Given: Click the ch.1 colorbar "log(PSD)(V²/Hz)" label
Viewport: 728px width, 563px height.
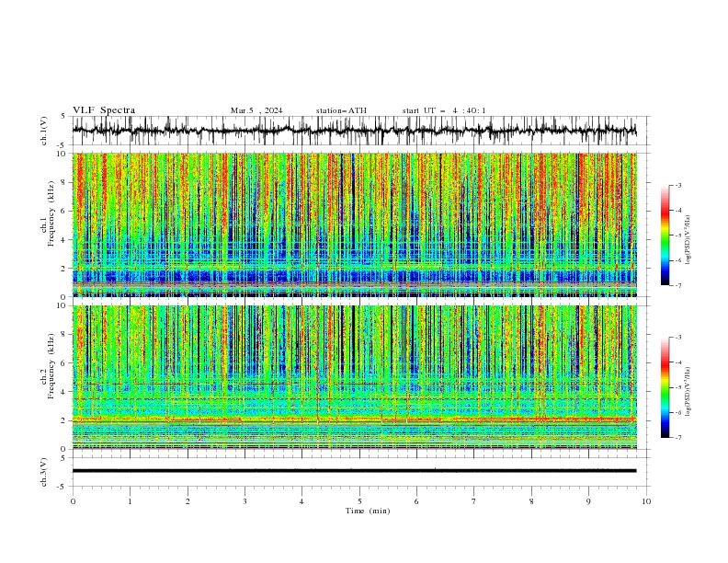Looking at the screenshot, I should (x=688, y=240).
